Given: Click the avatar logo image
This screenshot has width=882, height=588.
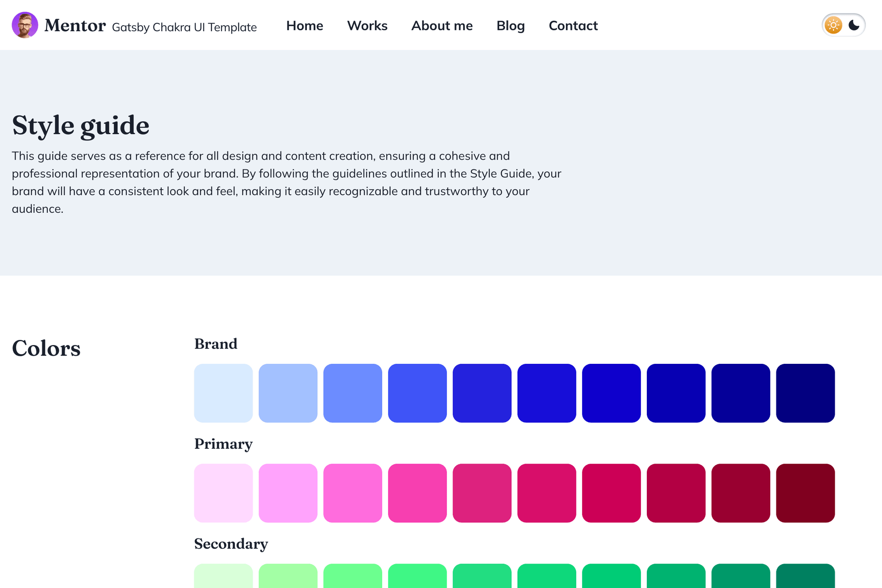Looking at the screenshot, I should pos(25,25).
